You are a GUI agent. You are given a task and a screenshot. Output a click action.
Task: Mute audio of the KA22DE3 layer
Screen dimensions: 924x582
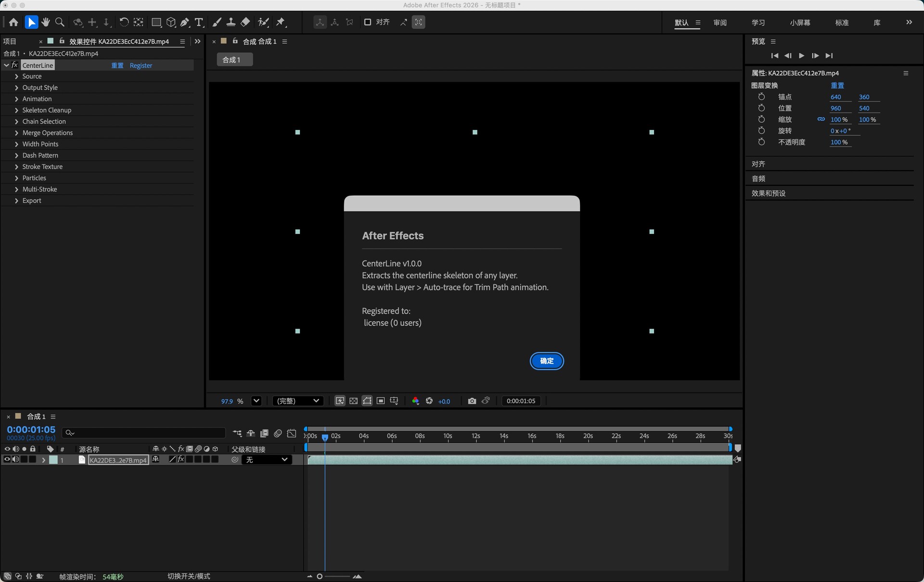point(16,460)
